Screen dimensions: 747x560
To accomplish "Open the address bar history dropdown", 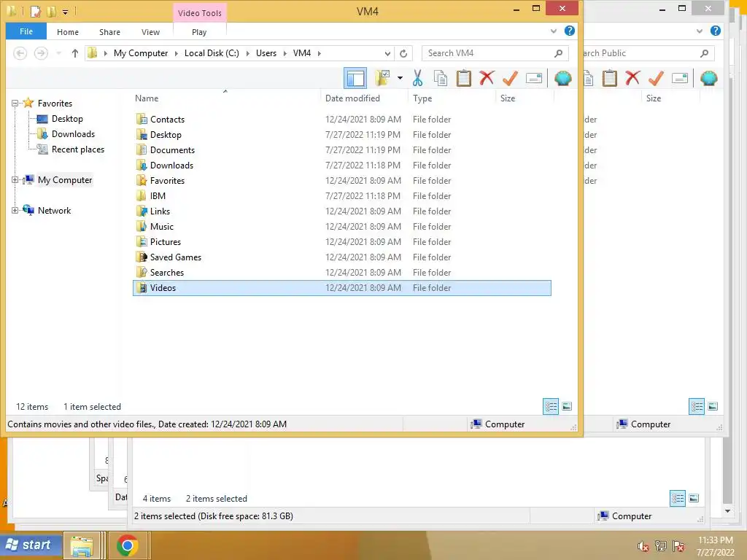I will click(x=387, y=53).
